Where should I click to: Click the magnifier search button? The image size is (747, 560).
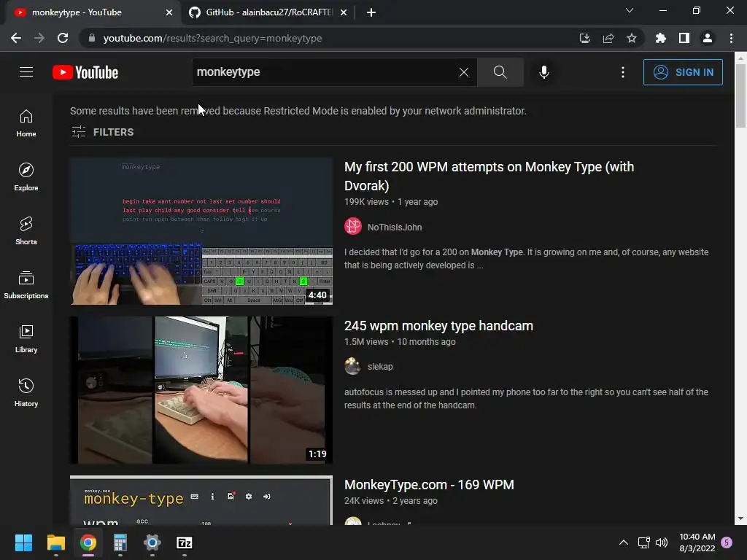500,72
